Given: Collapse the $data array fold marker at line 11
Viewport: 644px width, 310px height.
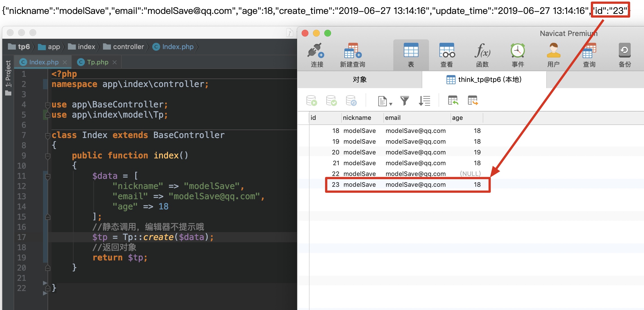Looking at the screenshot, I should coord(48,177).
